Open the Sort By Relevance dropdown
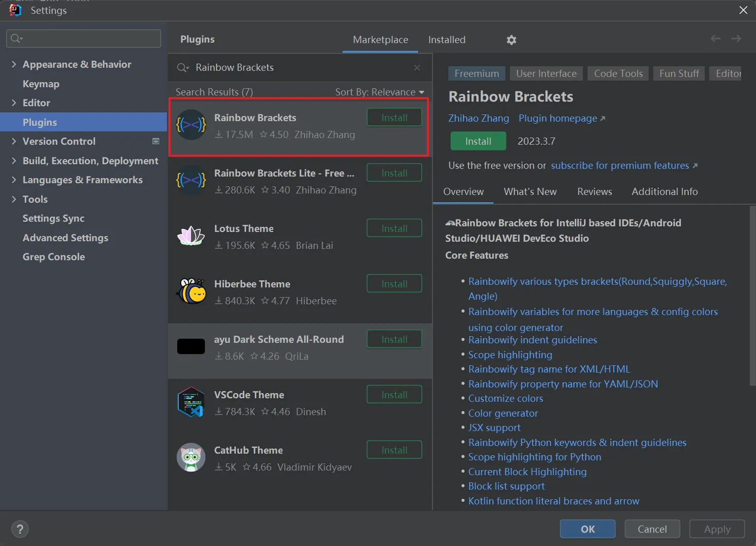 click(x=380, y=92)
